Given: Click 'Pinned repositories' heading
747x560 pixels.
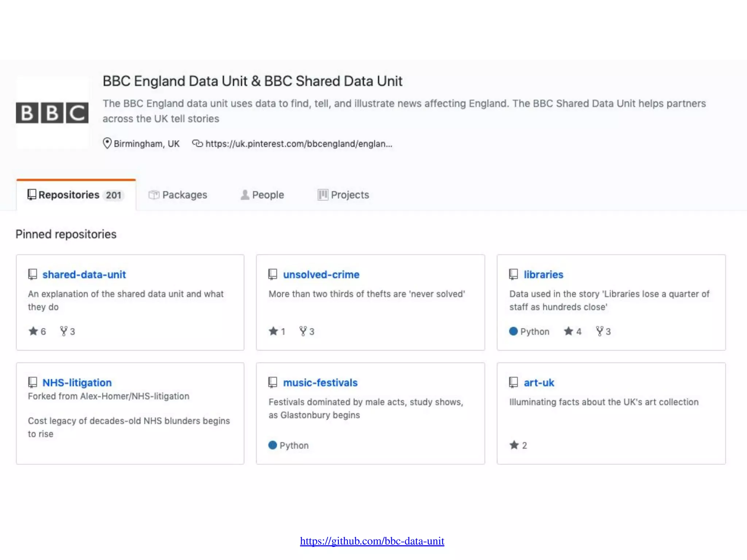Looking at the screenshot, I should click(66, 234).
